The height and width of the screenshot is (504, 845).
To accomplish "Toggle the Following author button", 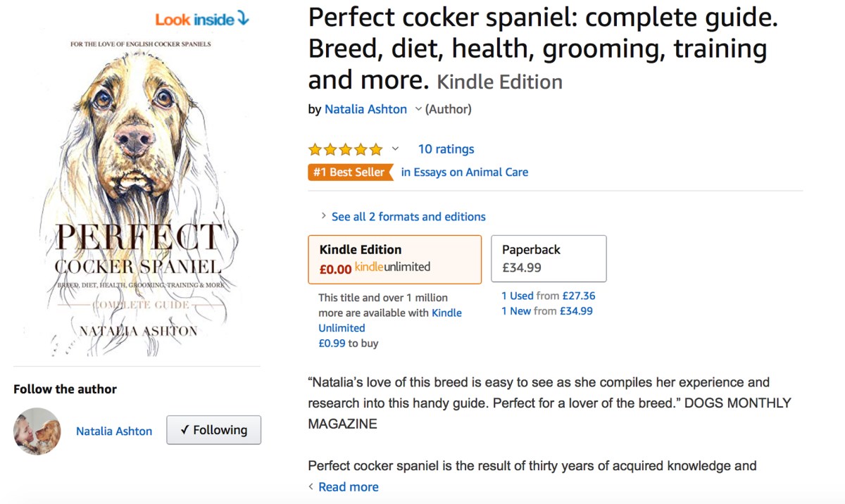I will (213, 430).
